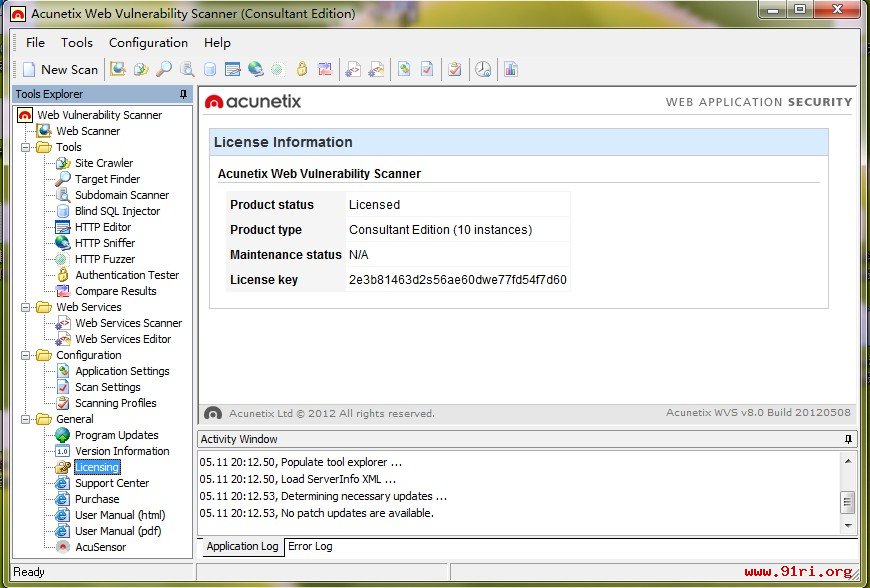Choose HTTP Sniffer in the tree
Screen dimensions: 870x588
click(105, 243)
